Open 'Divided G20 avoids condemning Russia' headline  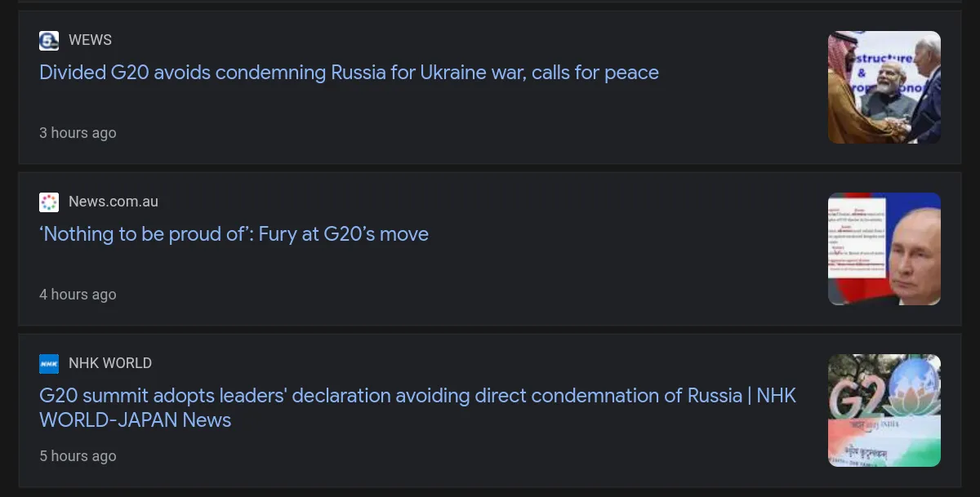[349, 73]
